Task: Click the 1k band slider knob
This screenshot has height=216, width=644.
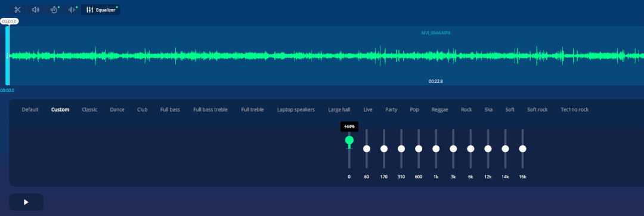Action: (x=436, y=149)
